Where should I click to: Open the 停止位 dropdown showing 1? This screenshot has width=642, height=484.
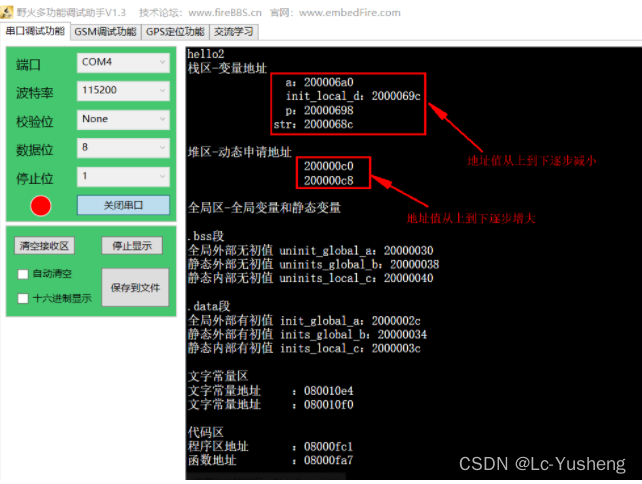click(123, 175)
